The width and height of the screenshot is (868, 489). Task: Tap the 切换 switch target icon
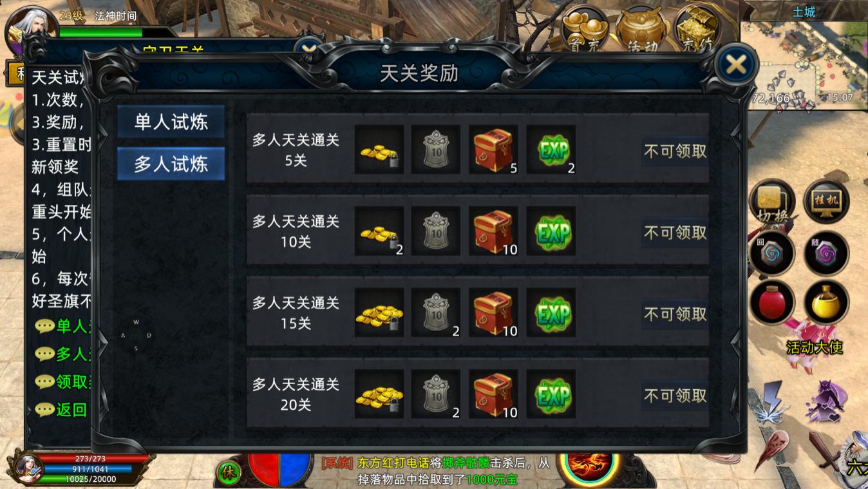point(772,202)
